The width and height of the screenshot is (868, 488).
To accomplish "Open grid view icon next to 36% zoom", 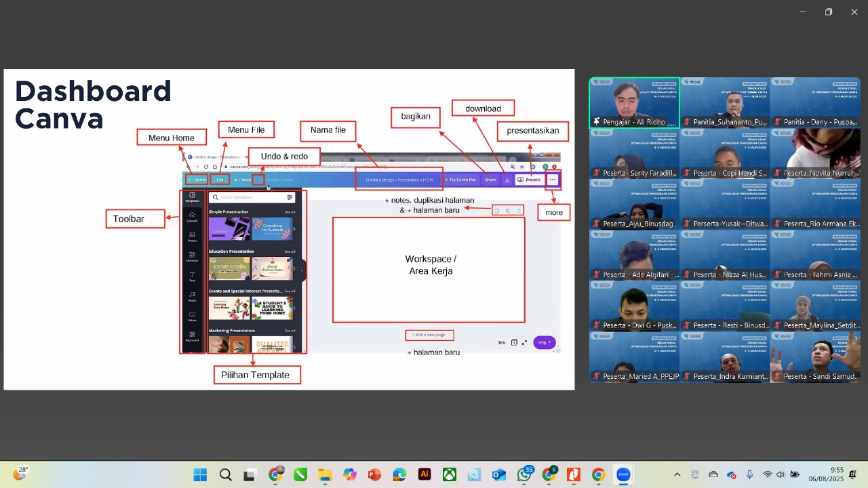I will [x=514, y=342].
